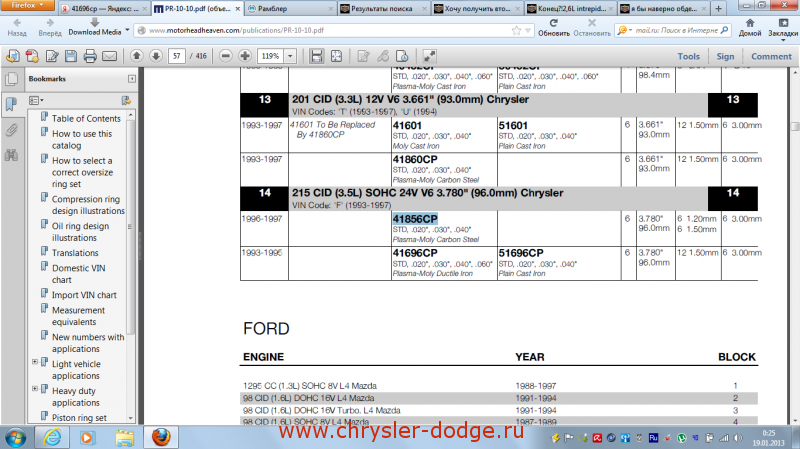Open the Comment pane

(x=771, y=57)
